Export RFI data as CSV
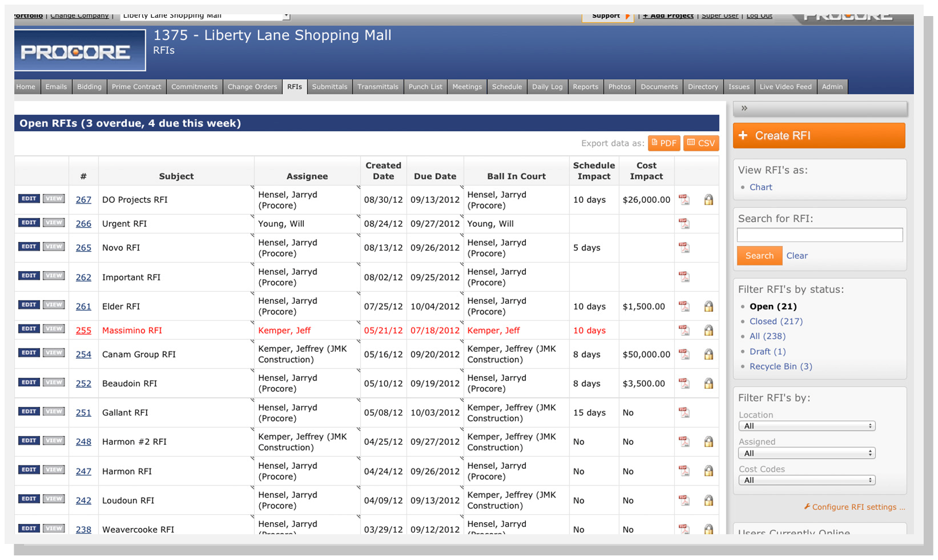The width and height of the screenshot is (938, 560). (x=701, y=143)
